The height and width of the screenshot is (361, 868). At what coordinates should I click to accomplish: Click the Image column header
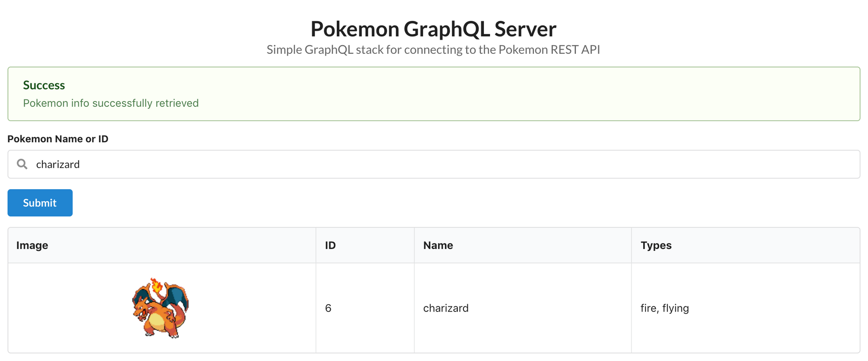[x=162, y=245]
